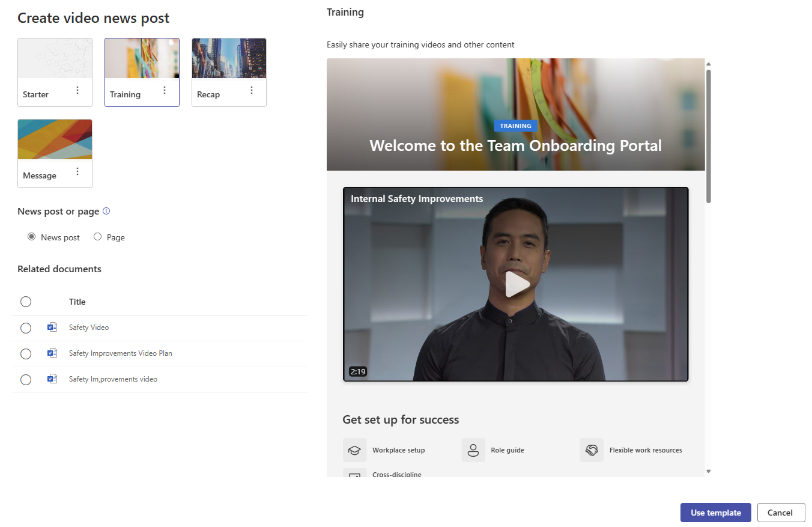The image size is (812, 527).
Task: Select the News post radio button
Action: tap(31, 237)
